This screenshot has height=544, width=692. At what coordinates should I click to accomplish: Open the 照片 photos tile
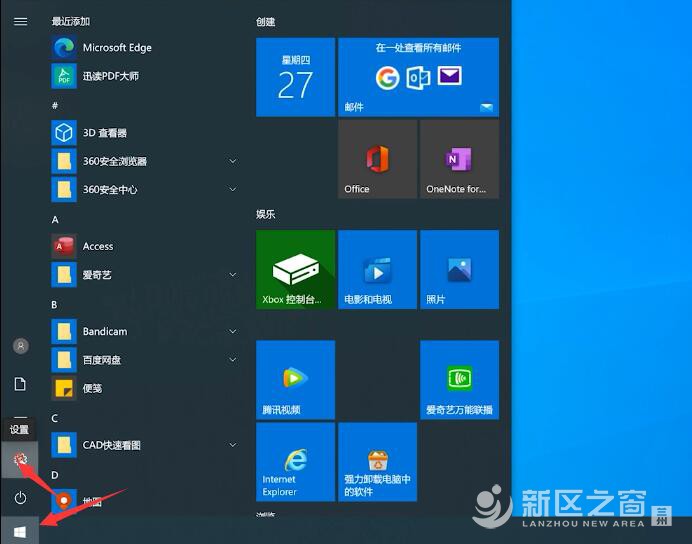click(459, 269)
